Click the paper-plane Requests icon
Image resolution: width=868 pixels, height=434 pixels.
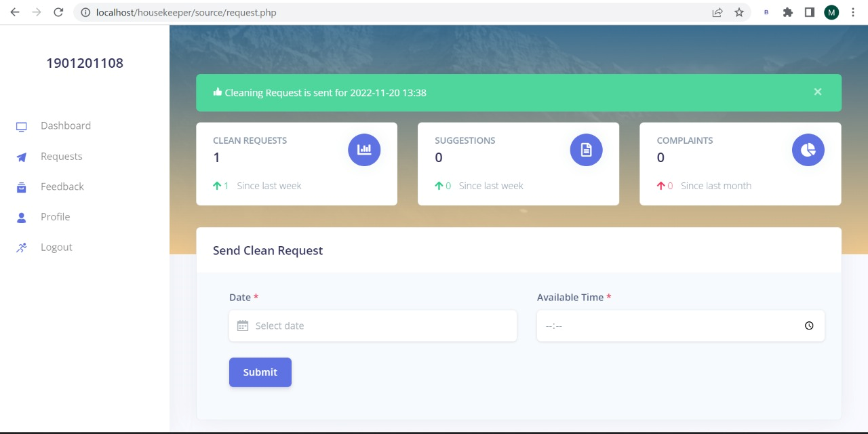[21, 156]
